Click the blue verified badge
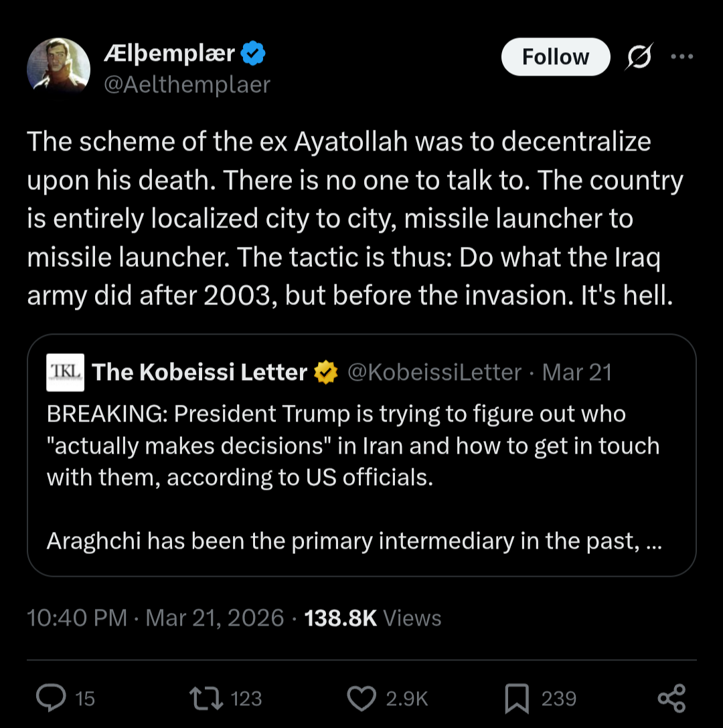The height and width of the screenshot is (728, 723). (x=253, y=54)
